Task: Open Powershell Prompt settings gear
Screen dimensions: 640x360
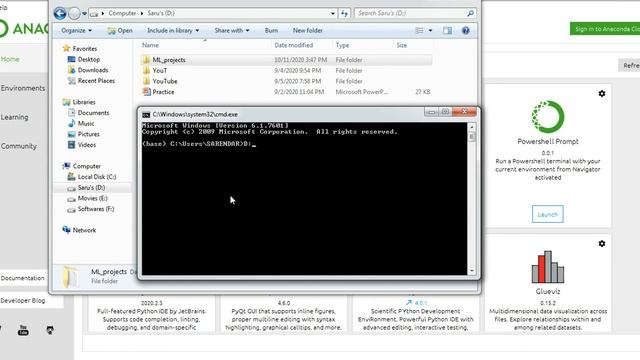Action: [602, 94]
